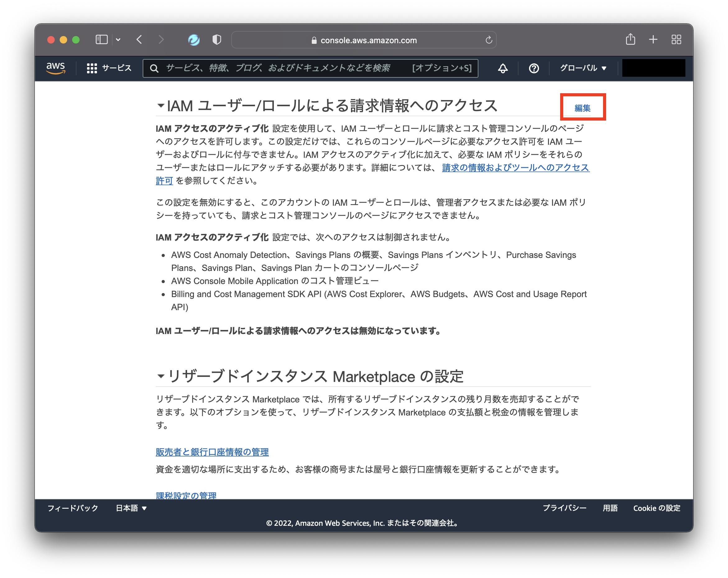Open the グローバル region dropdown
The width and height of the screenshot is (728, 578).
(x=582, y=68)
